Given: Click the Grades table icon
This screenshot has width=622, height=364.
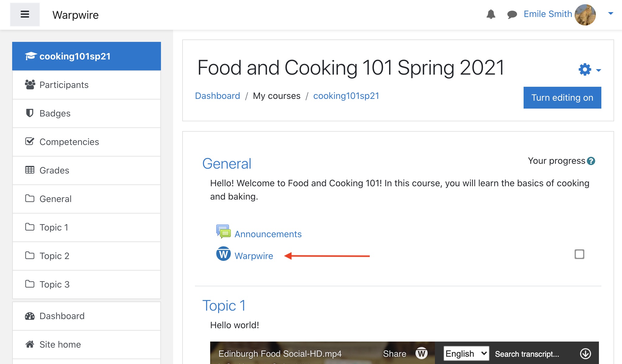Looking at the screenshot, I should click(29, 170).
